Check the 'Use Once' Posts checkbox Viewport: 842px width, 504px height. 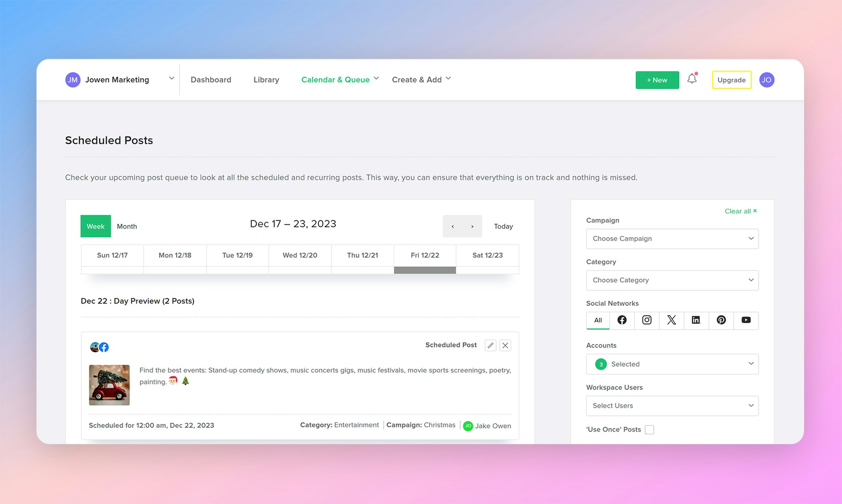(x=650, y=430)
